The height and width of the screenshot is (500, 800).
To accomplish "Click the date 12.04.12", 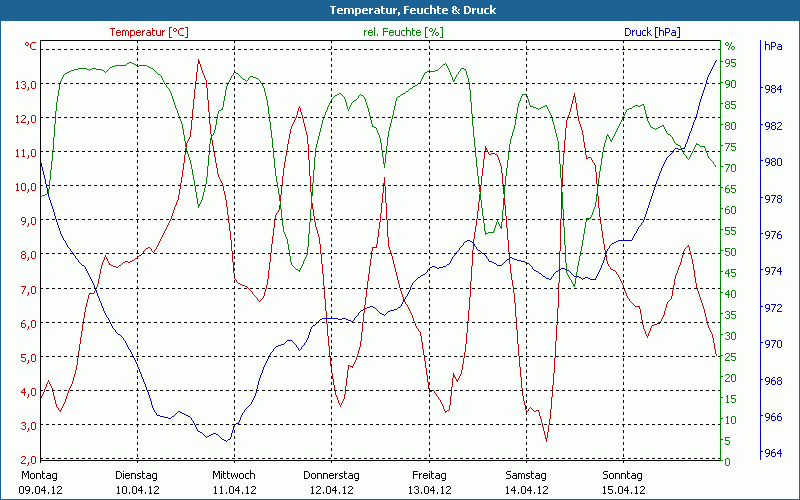I will click(x=332, y=490).
